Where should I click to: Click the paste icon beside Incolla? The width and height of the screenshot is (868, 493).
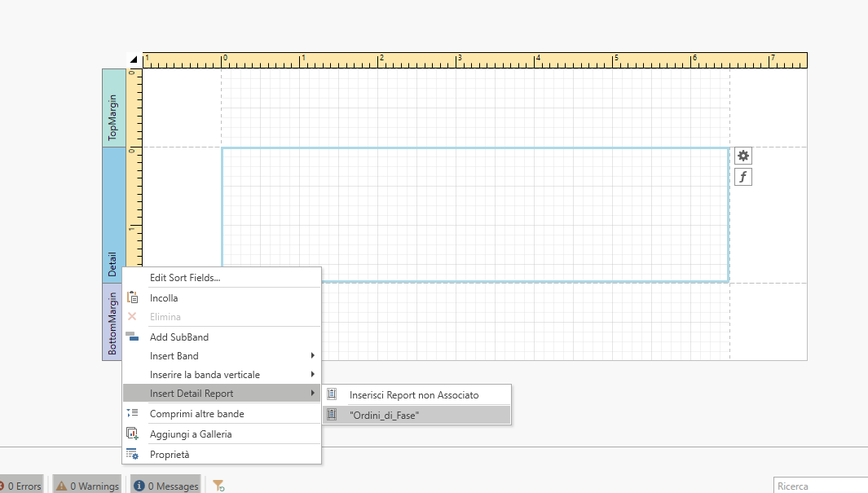pos(132,297)
